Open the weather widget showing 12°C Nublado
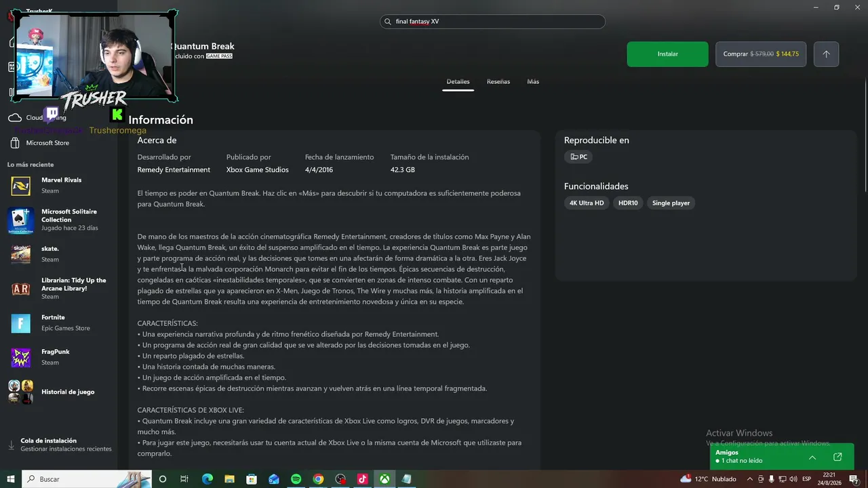This screenshot has width=868, height=488. (x=707, y=479)
